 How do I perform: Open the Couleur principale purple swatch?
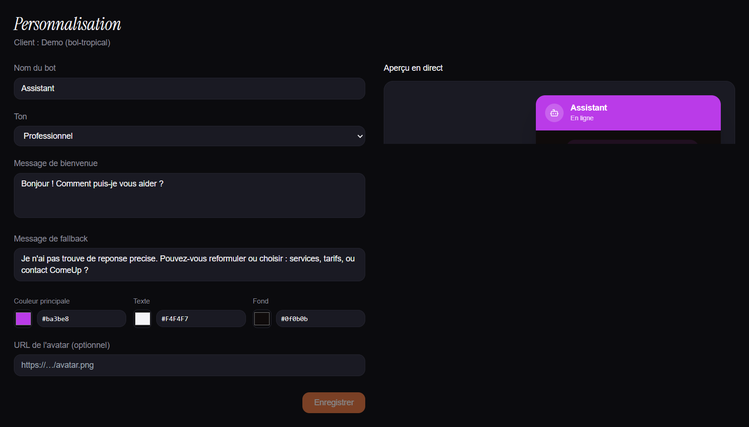pyautogui.click(x=23, y=319)
